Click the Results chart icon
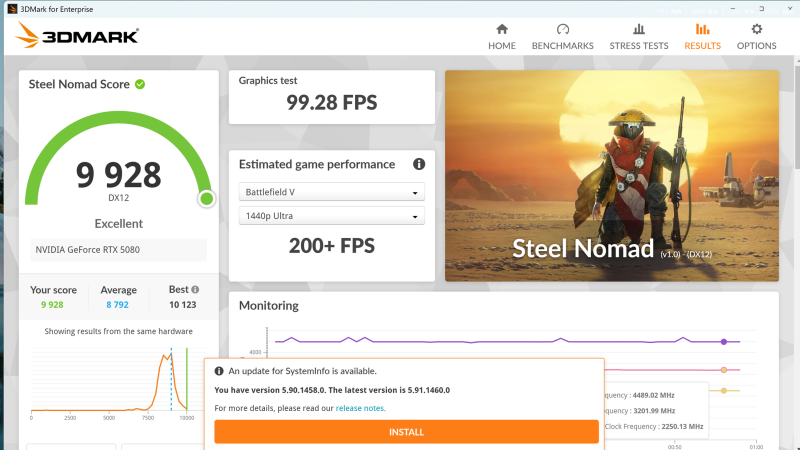The image size is (800, 450). point(703,29)
